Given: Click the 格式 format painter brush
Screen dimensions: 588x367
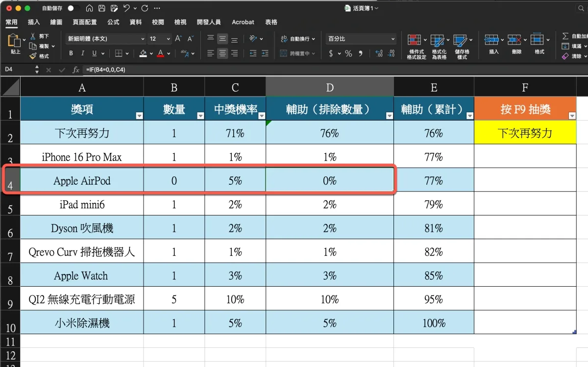Looking at the screenshot, I should click(x=33, y=56).
